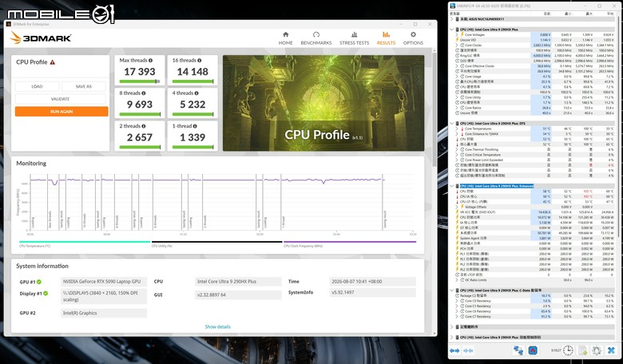623x364 pixels.
Task: Show info for 4 threads score
Action: pyautogui.click(x=196, y=93)
